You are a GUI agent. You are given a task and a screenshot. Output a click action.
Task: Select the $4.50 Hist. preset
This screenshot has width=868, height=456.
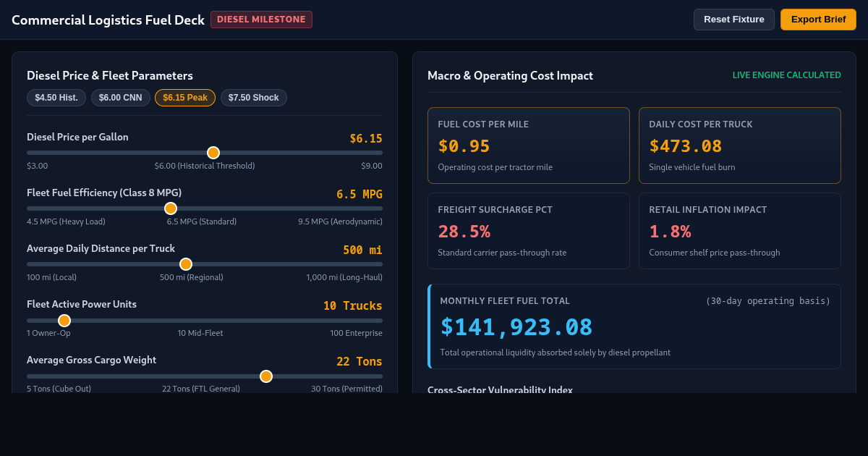tap(56, 98)
